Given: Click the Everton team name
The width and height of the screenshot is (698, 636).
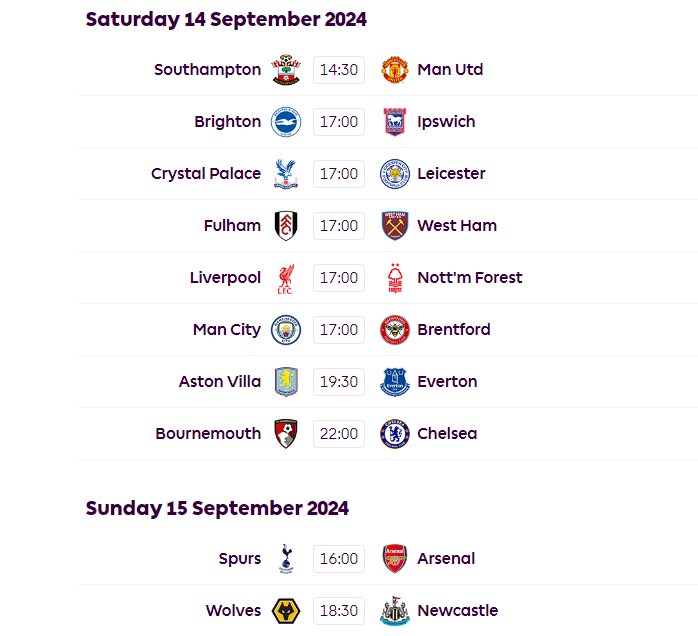Looking at the screenshot, I should click(447, 382).
